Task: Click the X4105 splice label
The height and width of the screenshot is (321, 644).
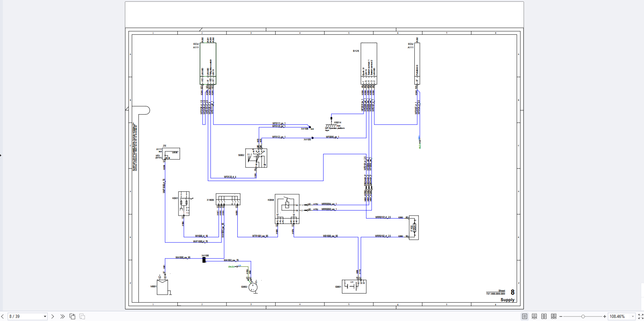Action: [307, 140]
